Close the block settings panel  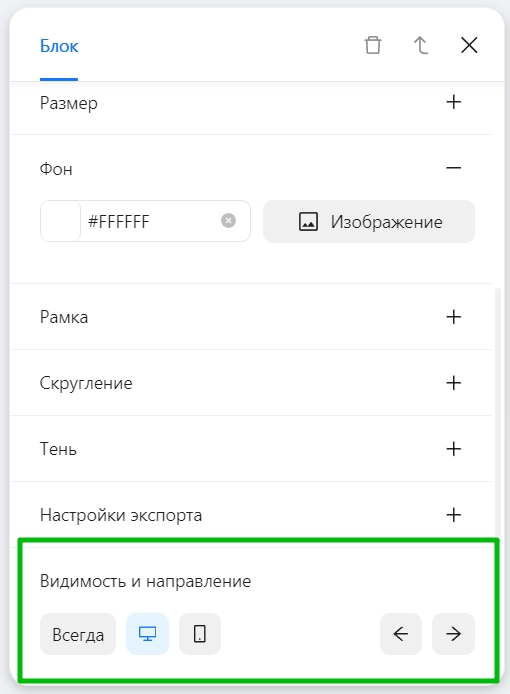pyautogui.click(x=469, y=45)
